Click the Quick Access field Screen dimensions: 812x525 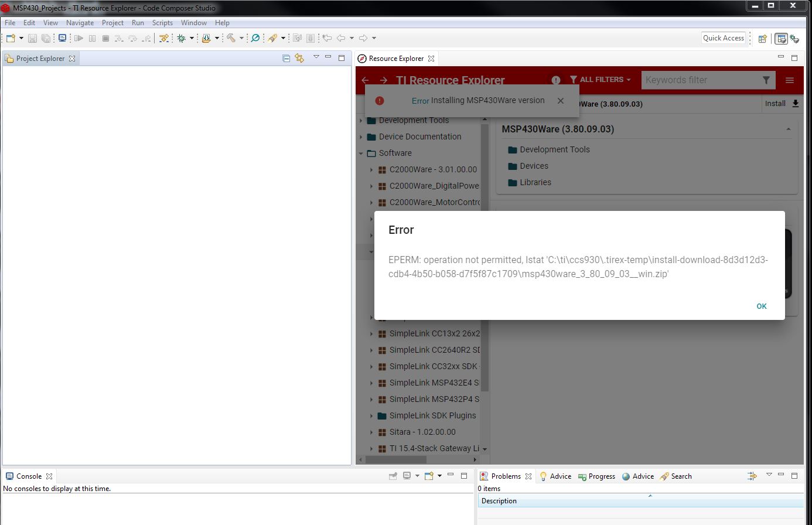724,38
